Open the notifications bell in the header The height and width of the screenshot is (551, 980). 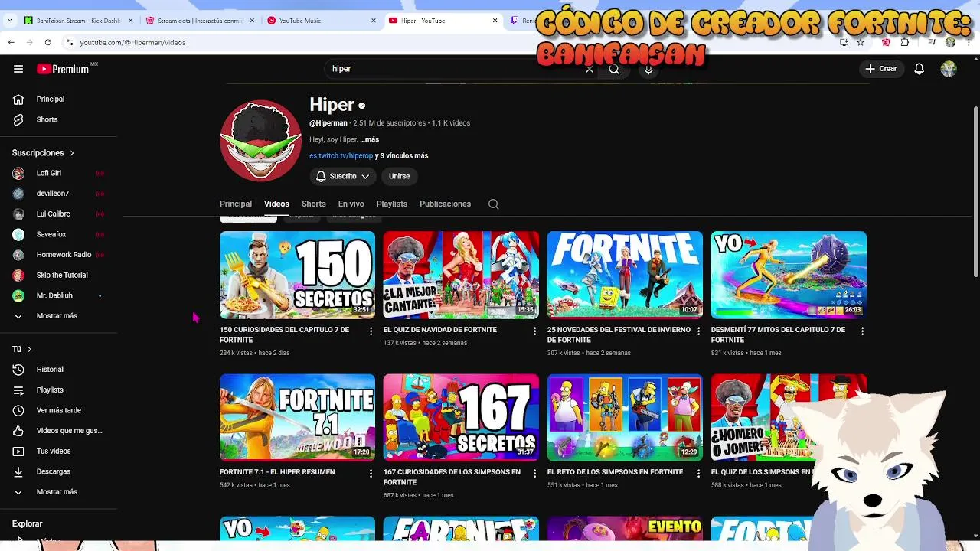click(x=920, y=69)
